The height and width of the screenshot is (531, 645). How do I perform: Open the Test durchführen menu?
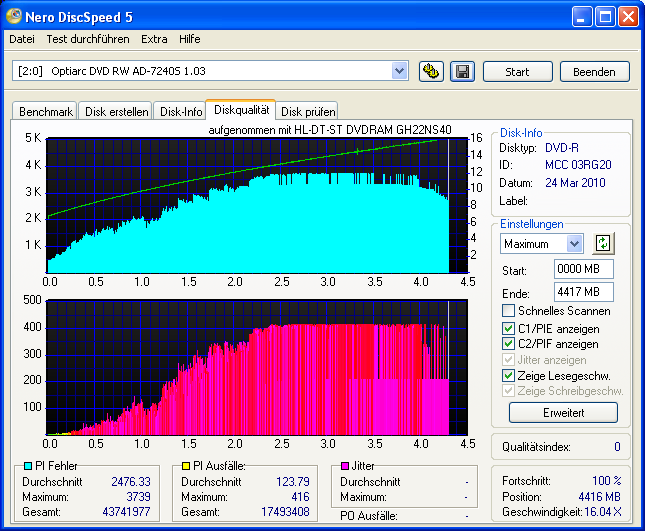(88, 39)
